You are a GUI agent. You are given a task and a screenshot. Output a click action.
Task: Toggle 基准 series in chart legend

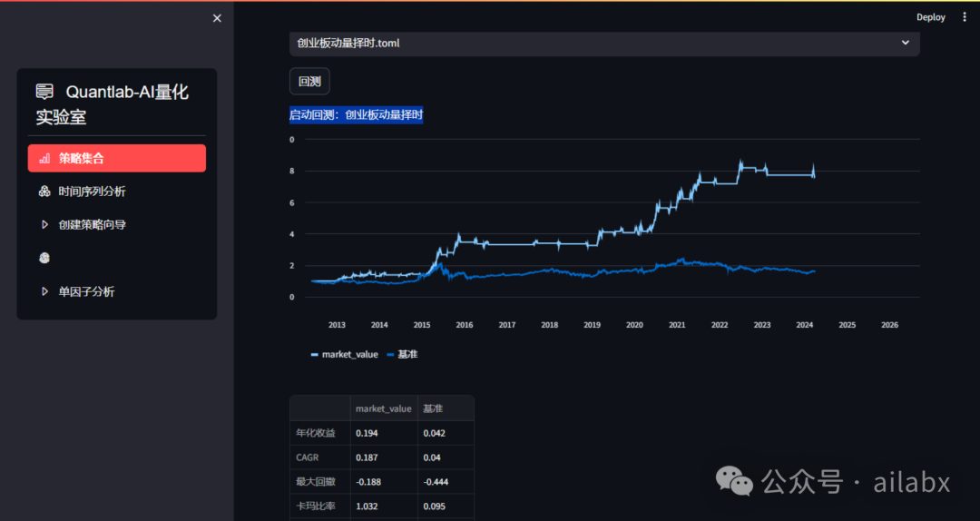403,355
